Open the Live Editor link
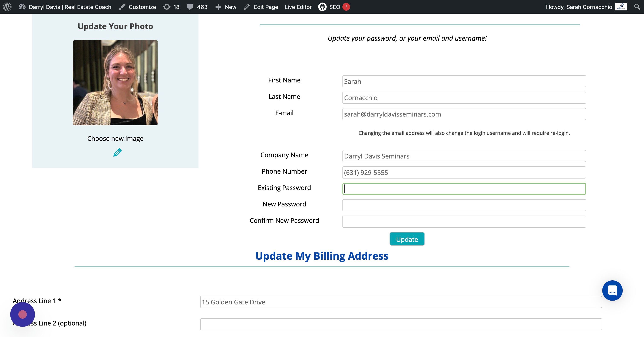 coord(298,7)
